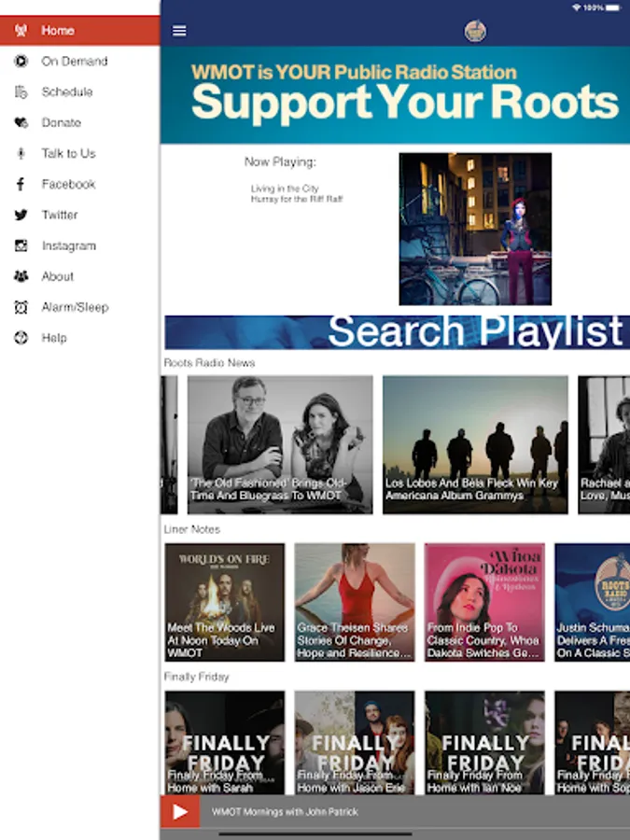Open the About menu entry
The height and width of the screenshot is (840, 630).
80,276
